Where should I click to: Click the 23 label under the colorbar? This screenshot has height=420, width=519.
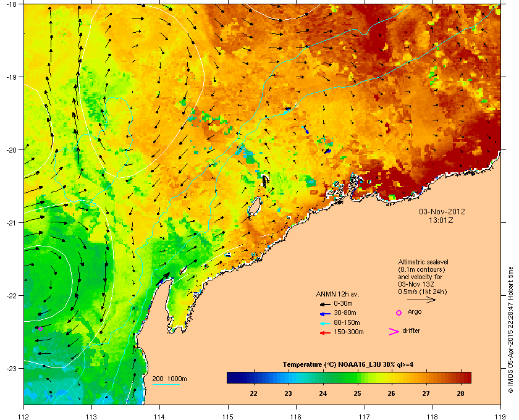288,393
